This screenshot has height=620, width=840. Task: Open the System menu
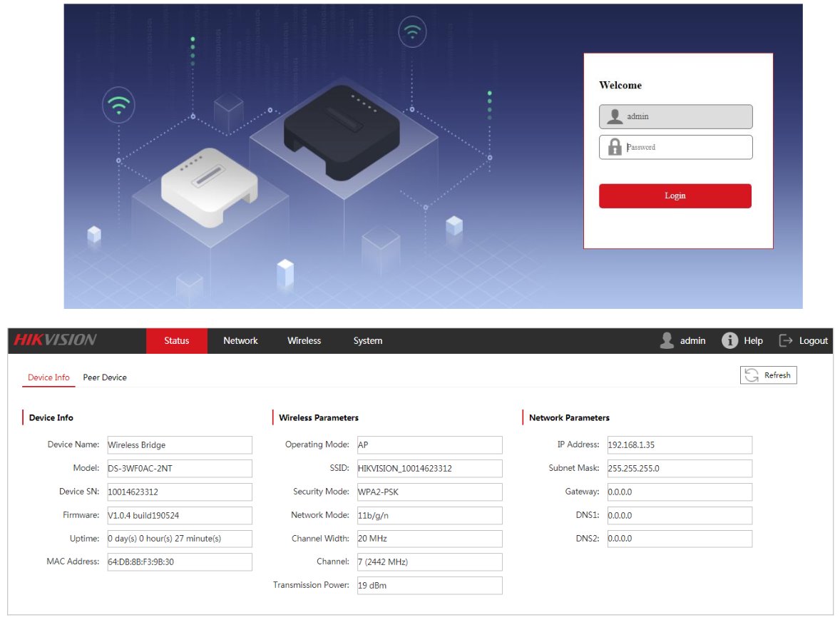coord(367,341)
